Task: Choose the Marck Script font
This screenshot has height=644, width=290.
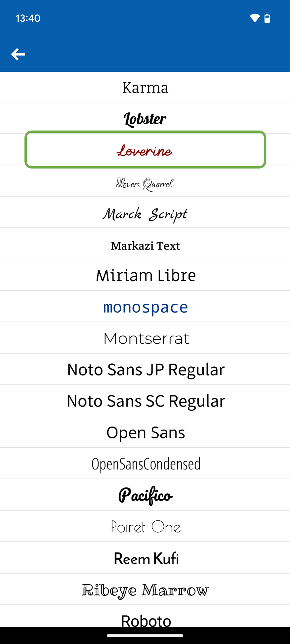Action: click(x=145, y=214)
